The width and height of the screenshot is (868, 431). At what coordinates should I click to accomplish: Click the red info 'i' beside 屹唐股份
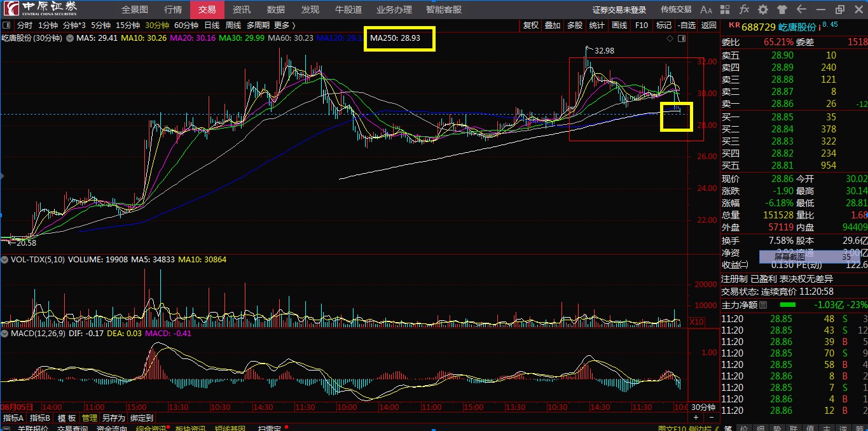tap(820, 26)
